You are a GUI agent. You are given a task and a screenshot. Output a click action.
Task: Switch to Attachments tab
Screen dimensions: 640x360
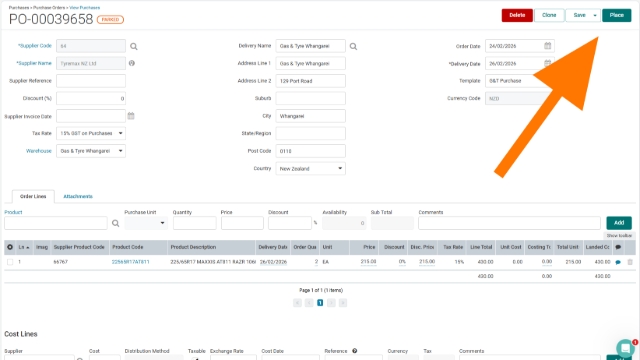point(78,196)
